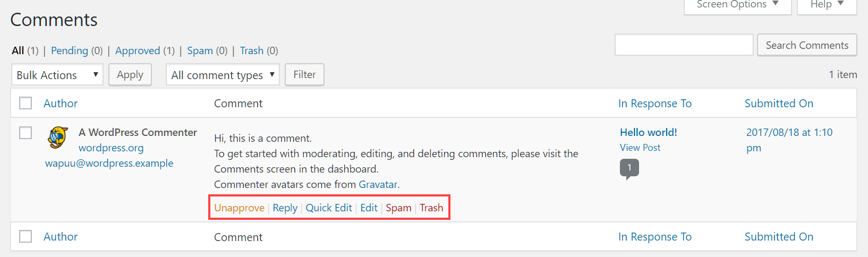Click the Wapuu commenter avatar
Screen dimensions: 868x257
[x=58, y=137]
